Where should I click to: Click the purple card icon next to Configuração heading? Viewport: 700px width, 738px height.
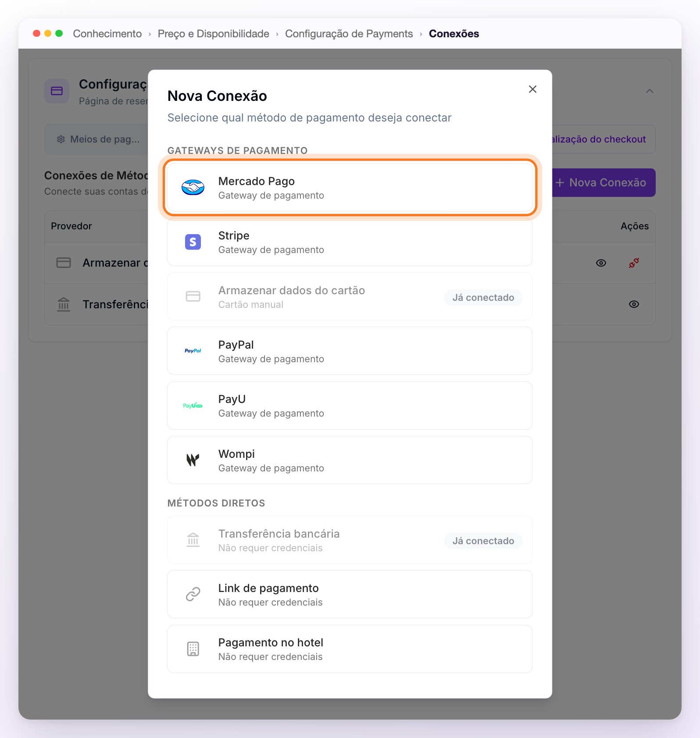[57, 91]
